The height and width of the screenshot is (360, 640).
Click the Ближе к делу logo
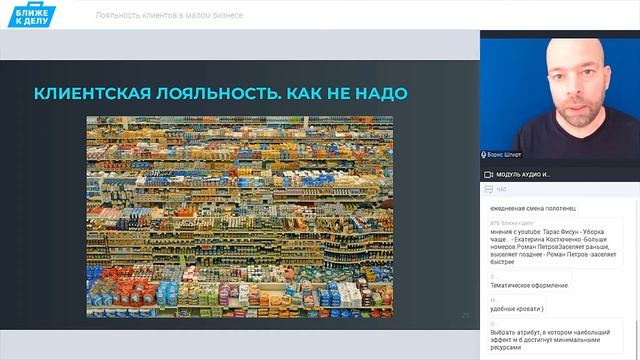pyautogui.click(x=31, y=15)
